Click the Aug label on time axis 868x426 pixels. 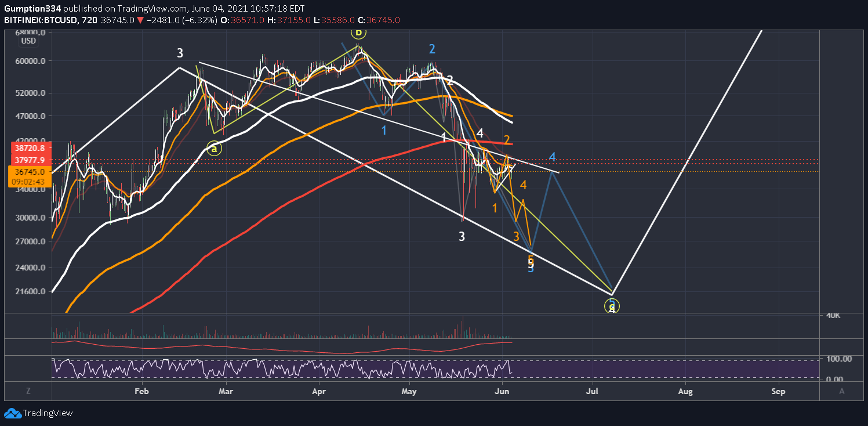pos(685,391)
